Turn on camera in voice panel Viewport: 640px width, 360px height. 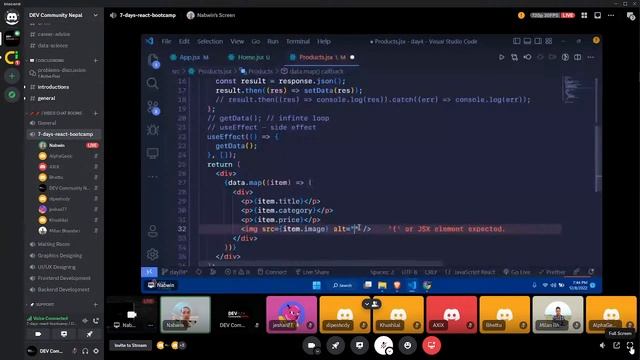38,334
